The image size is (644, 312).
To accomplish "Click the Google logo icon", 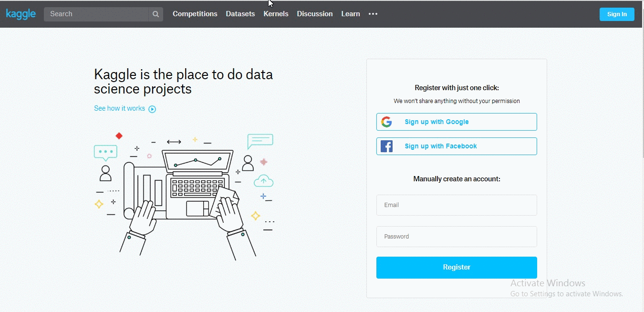I will click(x=387, y=122).
